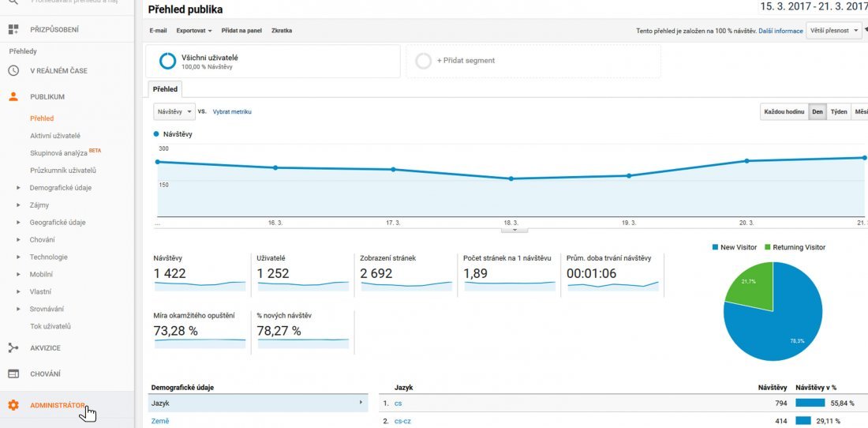
Task: Set chart interval to Každou hodinu
Action: click(784, 112)
